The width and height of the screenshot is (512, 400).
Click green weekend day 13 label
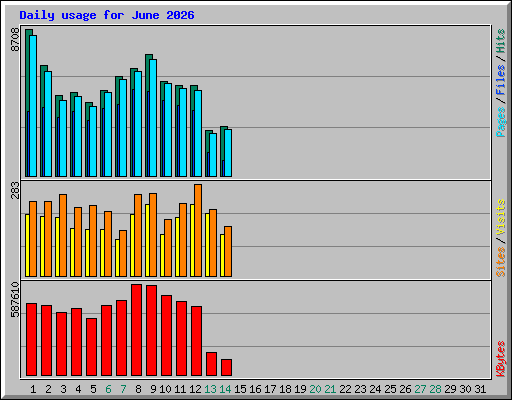(x=210, y=389)
